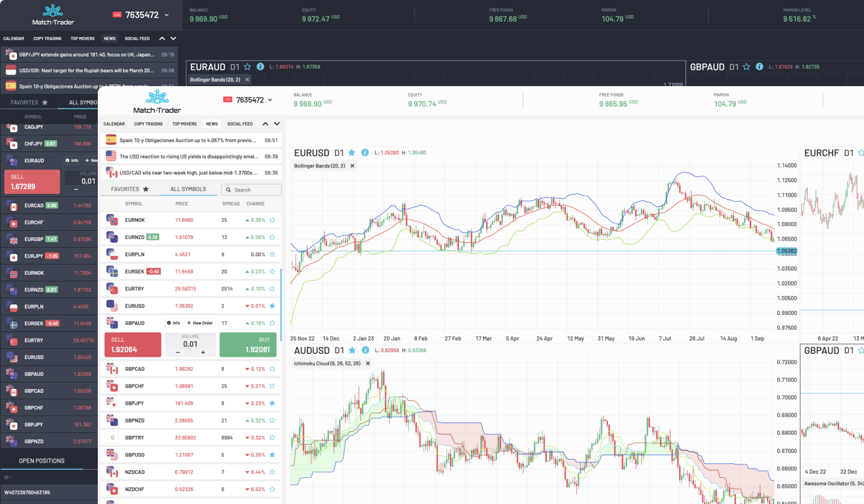
Task: Click the Match-Trader logo
Action: pos(157,102)
